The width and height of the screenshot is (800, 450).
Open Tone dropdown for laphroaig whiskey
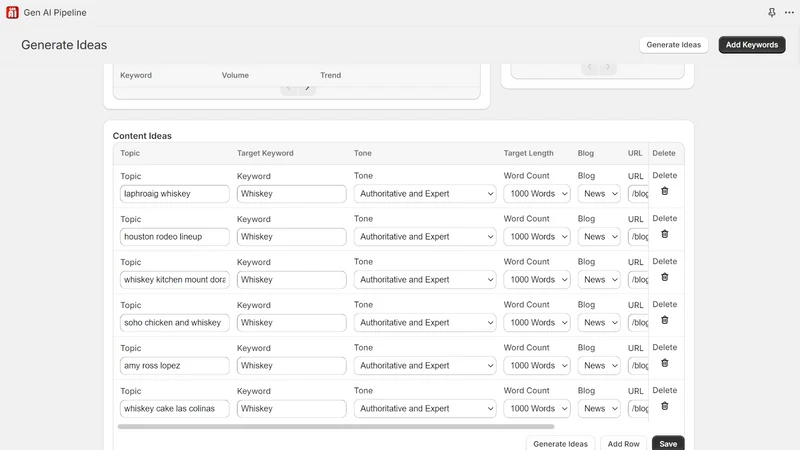424,194
